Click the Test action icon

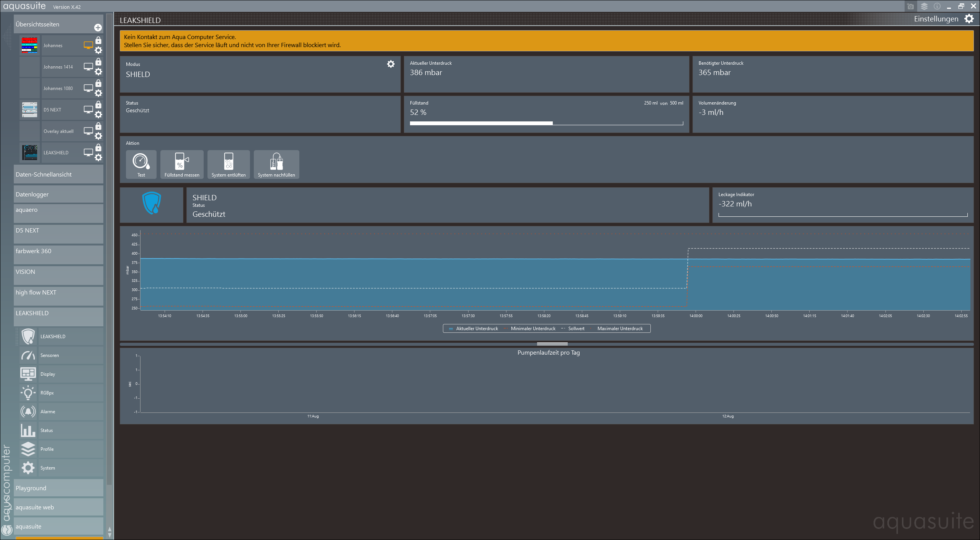[141, 164]
